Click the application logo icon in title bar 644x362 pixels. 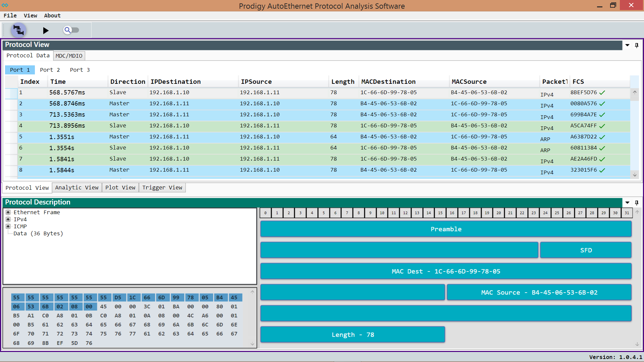(5, 5)
